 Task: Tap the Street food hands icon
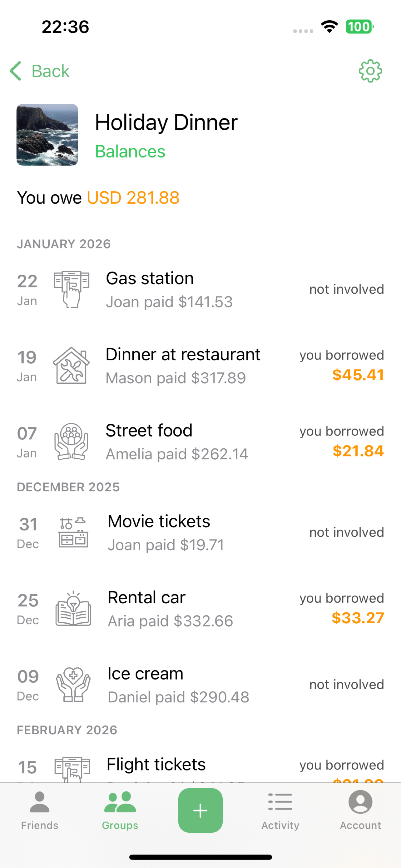pyautogui.click(x=72, y=442)
